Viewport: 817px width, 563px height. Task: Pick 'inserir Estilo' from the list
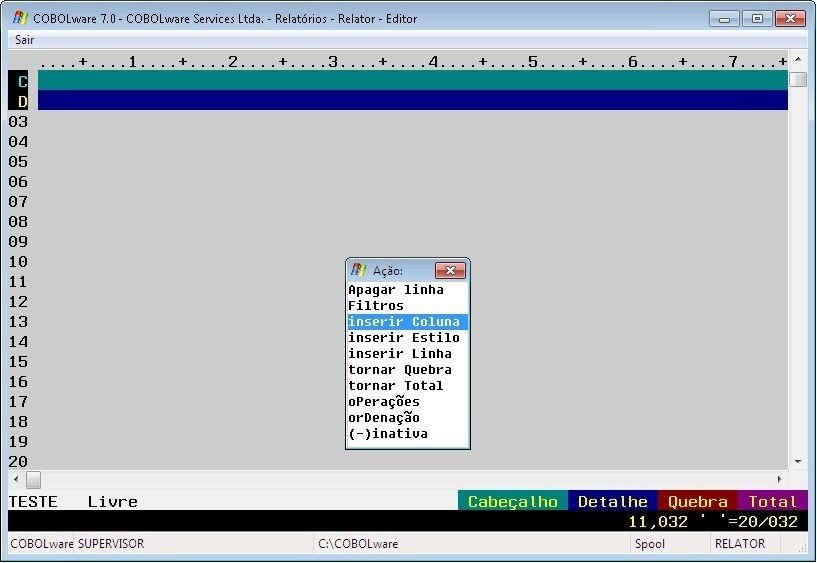404,338
